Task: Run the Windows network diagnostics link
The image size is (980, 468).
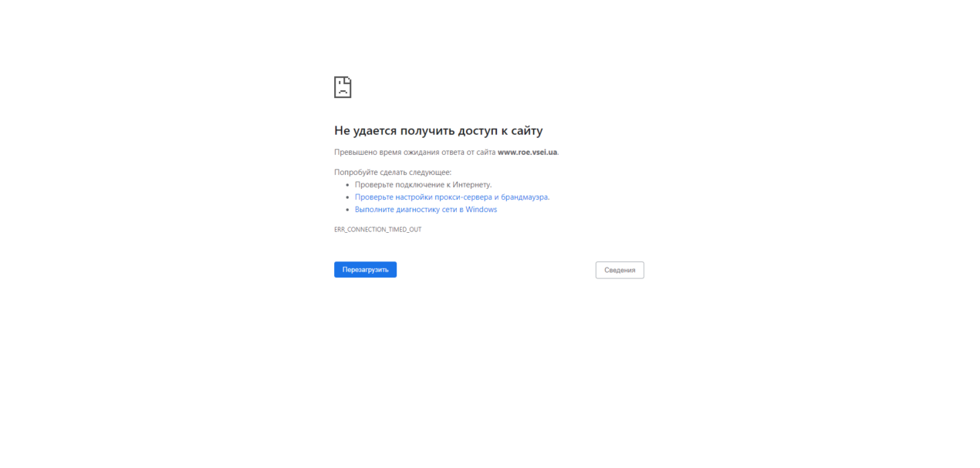Action: point(426,209)
